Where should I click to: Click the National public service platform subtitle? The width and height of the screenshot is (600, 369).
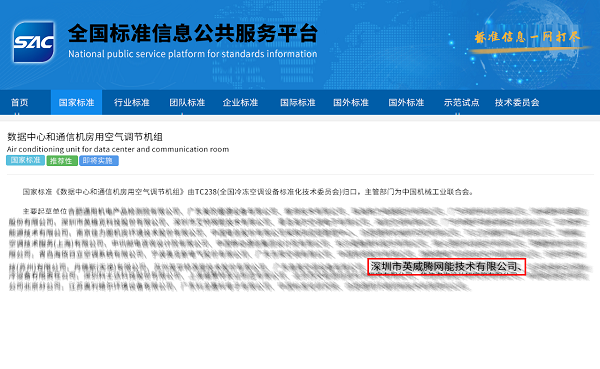click(x=192, y=54)
